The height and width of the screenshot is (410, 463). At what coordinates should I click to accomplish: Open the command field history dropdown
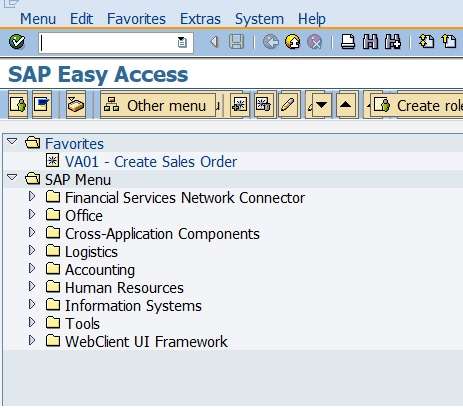(182, 42)
